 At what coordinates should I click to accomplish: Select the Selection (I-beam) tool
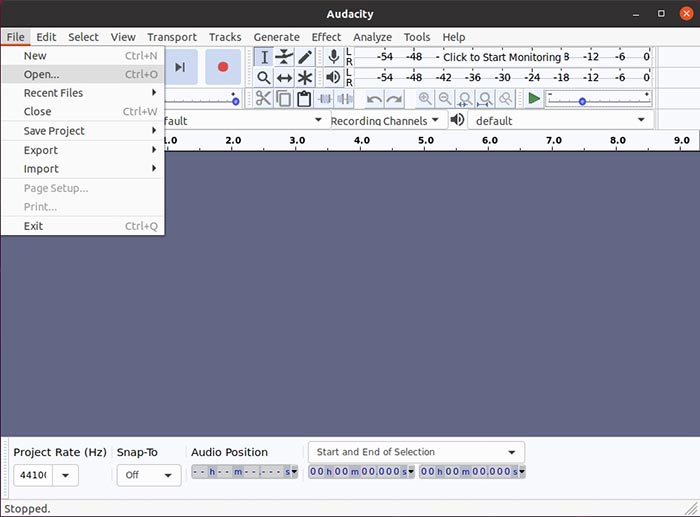point(264,57)
